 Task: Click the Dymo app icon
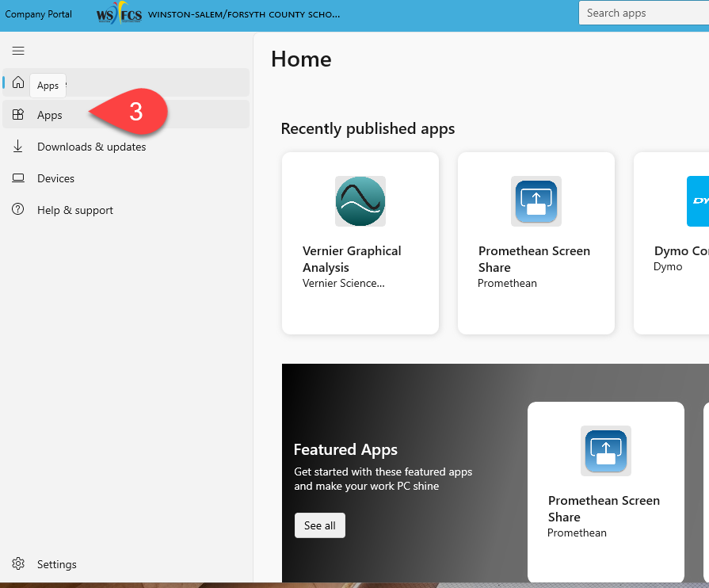pyautogui.click(x=698, y=201)
